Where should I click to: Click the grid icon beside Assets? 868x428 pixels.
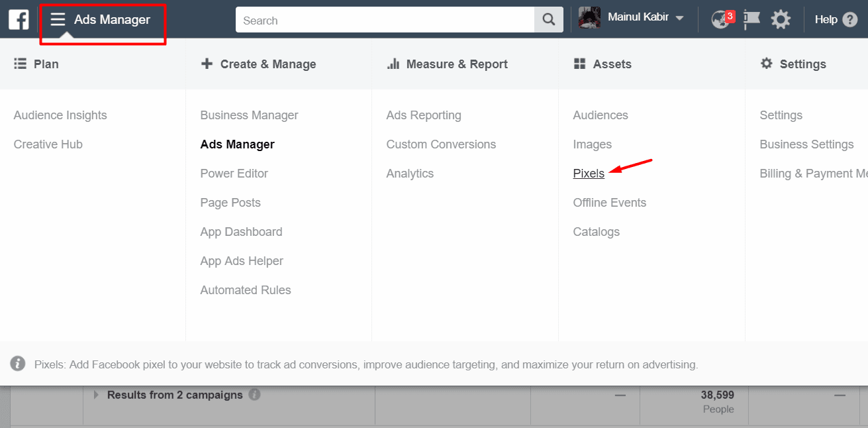[x=580, y=64]
